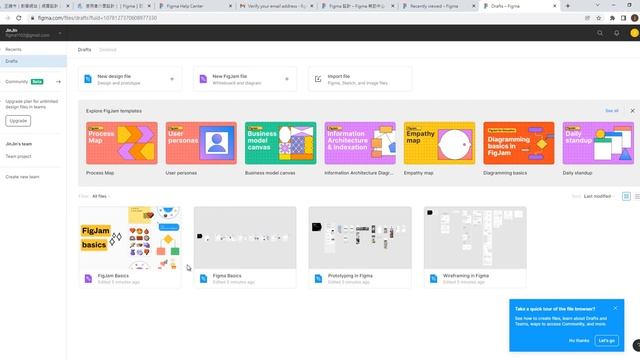Viewport: 640px width, 360px height.
Task: Open the Empathy map template thumbnail
Action: pos(439,143)
